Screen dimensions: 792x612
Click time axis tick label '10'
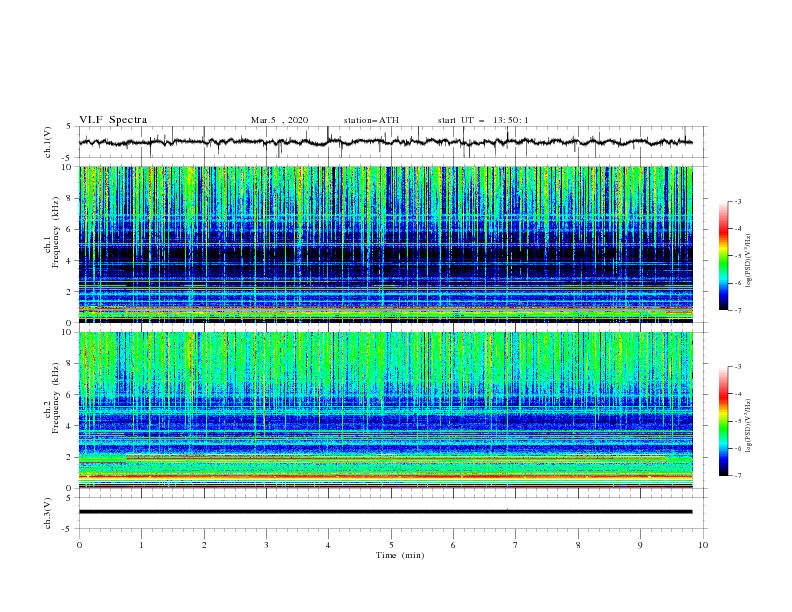(703, 545)
